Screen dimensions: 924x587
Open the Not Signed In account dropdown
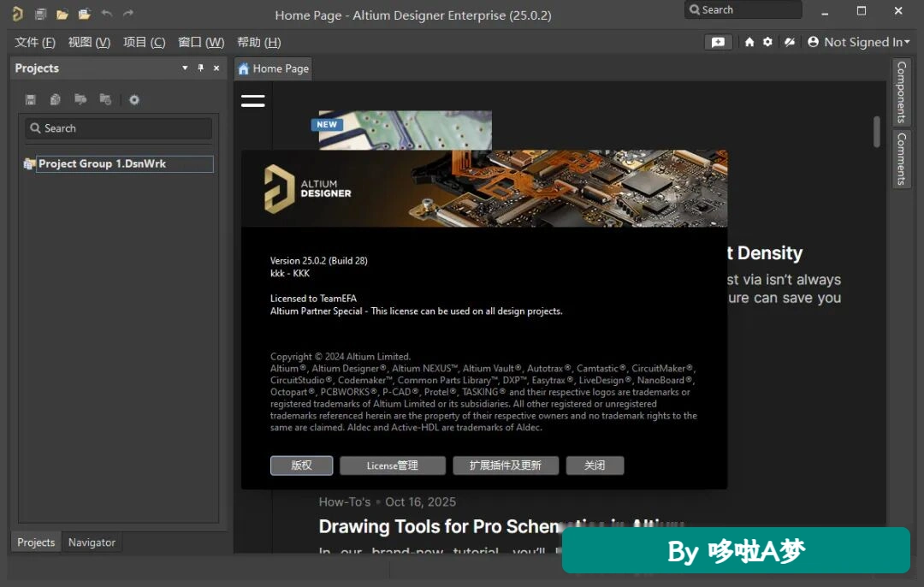(x=859, y=42)
